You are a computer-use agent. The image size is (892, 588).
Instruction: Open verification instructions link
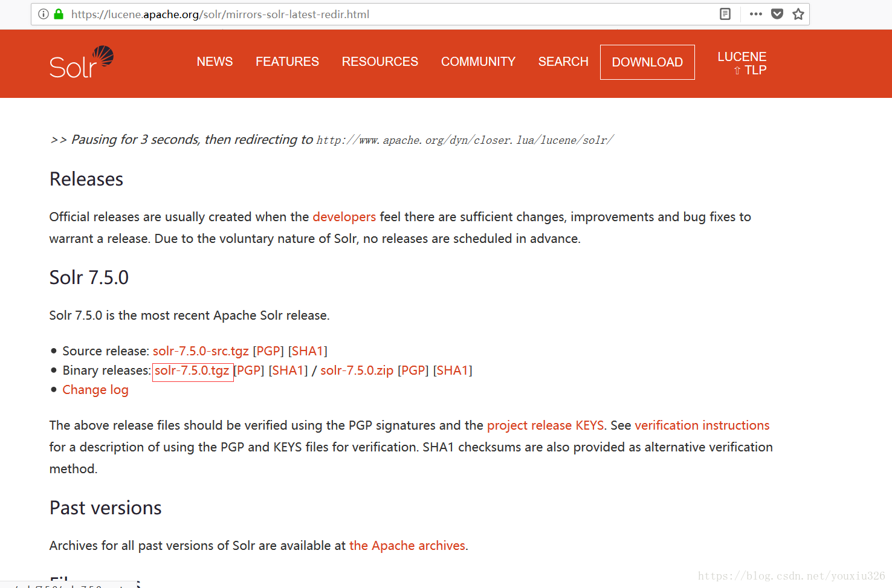[702, 425]
